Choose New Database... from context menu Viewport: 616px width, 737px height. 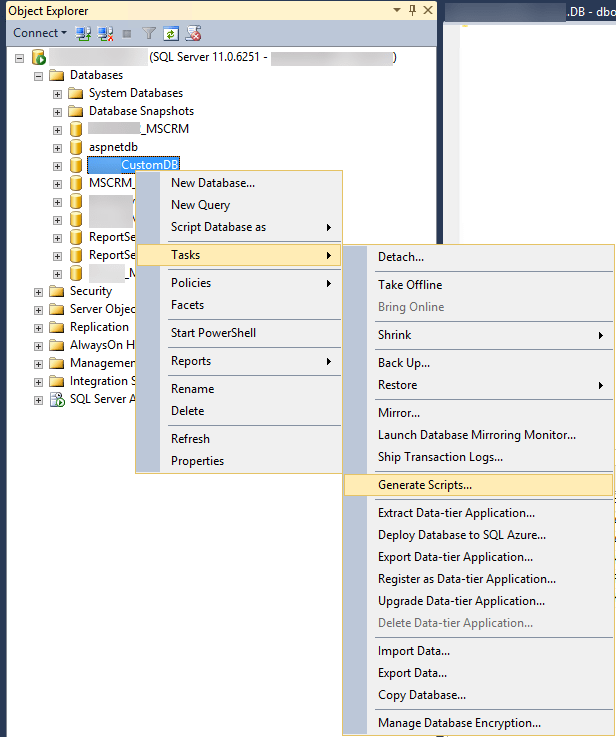click(x=239, y=183)
